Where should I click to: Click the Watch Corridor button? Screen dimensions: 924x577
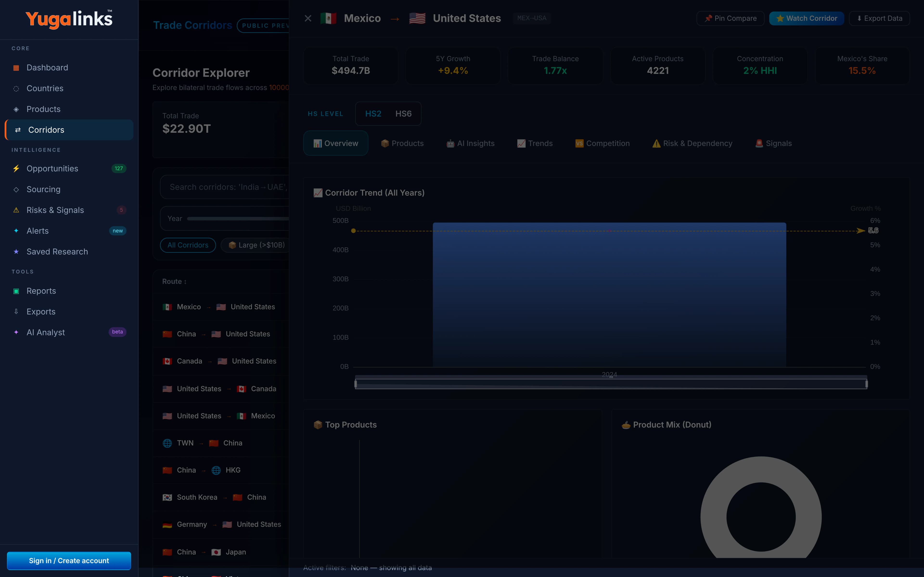[806, 18]
